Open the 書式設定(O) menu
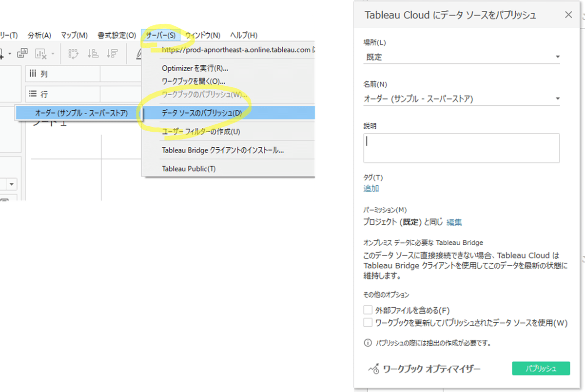Image resolution: width=585 pixels, height=392 pixels. coord(117,35)
